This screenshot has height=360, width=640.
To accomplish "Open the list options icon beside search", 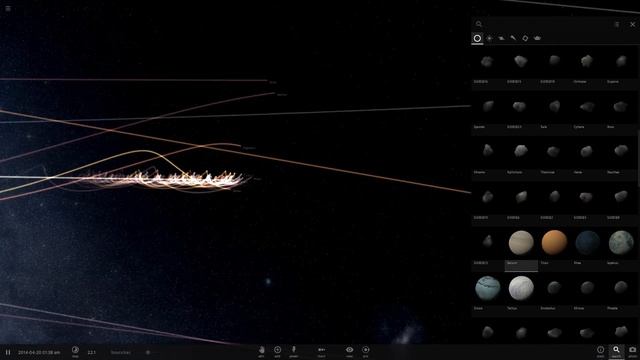I will (x=617, y=24).
